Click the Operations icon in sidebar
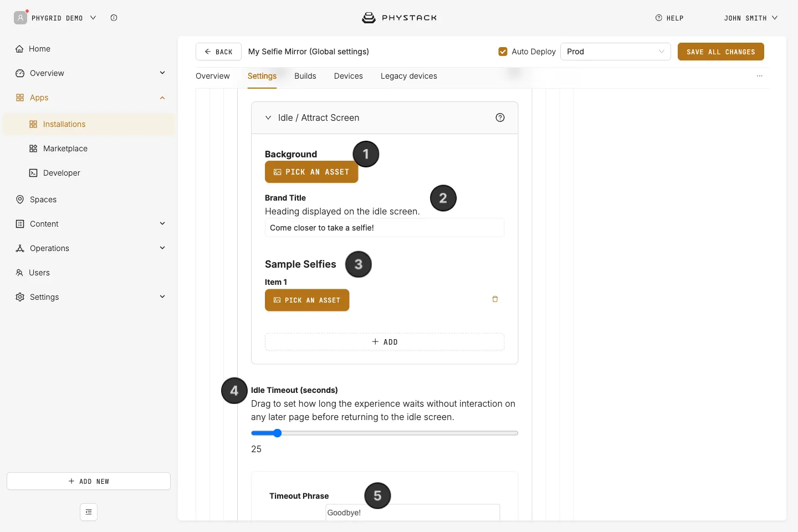 pos(20,248)
